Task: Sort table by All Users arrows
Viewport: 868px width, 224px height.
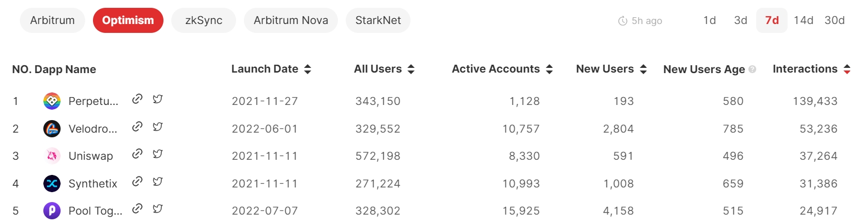Action: point(411,69)
